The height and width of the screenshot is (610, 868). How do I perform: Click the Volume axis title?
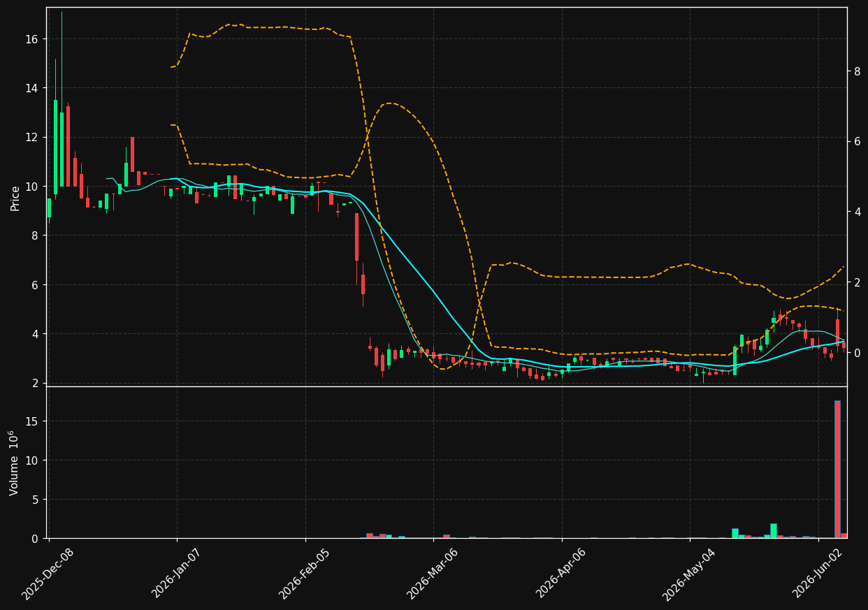tap(14, 463)
